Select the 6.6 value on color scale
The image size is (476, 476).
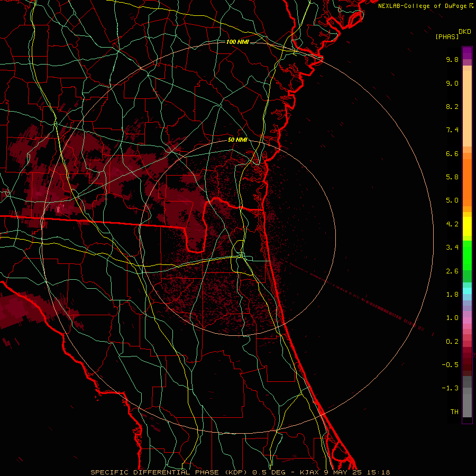pyautogui.click(x=452, y=153)
